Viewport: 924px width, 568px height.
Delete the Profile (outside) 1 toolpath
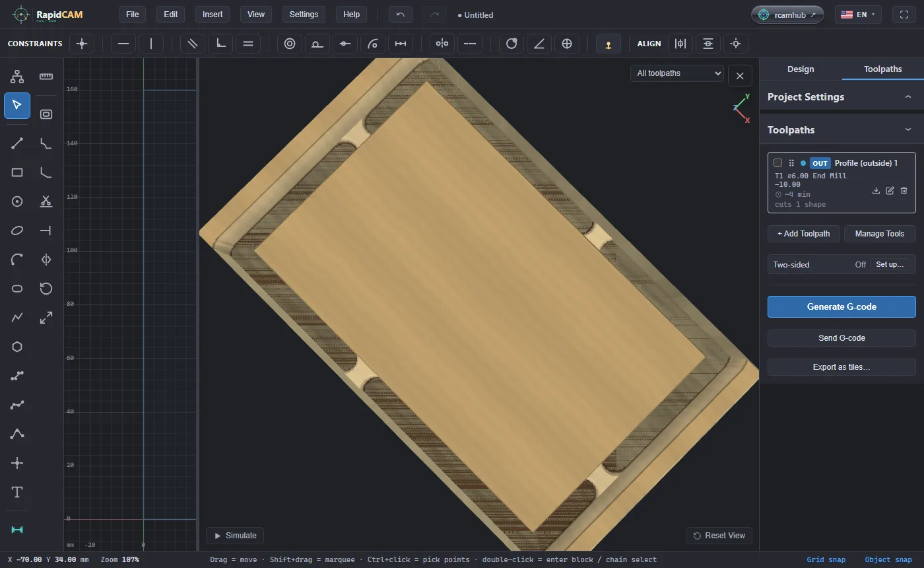pyautogui.click(x=904, y=191)
